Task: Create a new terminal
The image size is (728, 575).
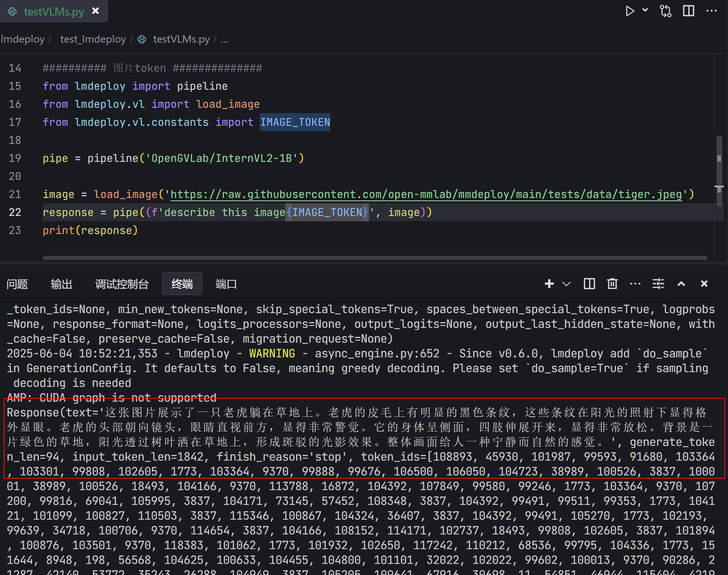Action: coord(549,284)
